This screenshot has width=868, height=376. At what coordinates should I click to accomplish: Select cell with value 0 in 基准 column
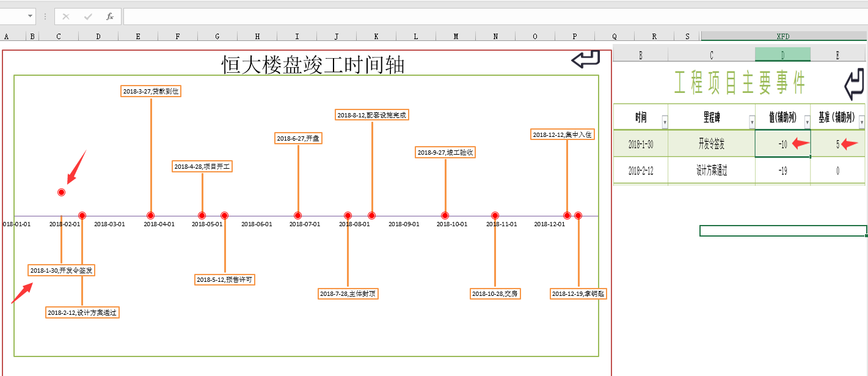(837, 171)
